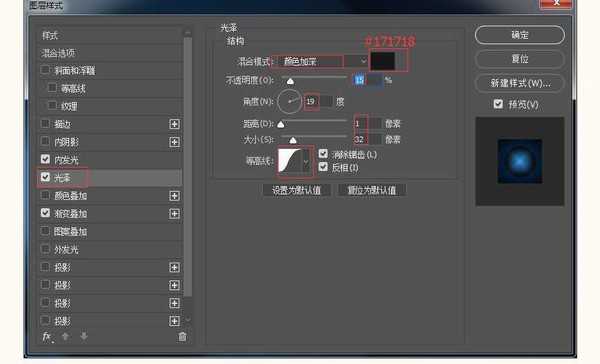This screenshot has height=364, width=600.
Task: Click the plus icon beside 描边
Action: coord(174,124)
